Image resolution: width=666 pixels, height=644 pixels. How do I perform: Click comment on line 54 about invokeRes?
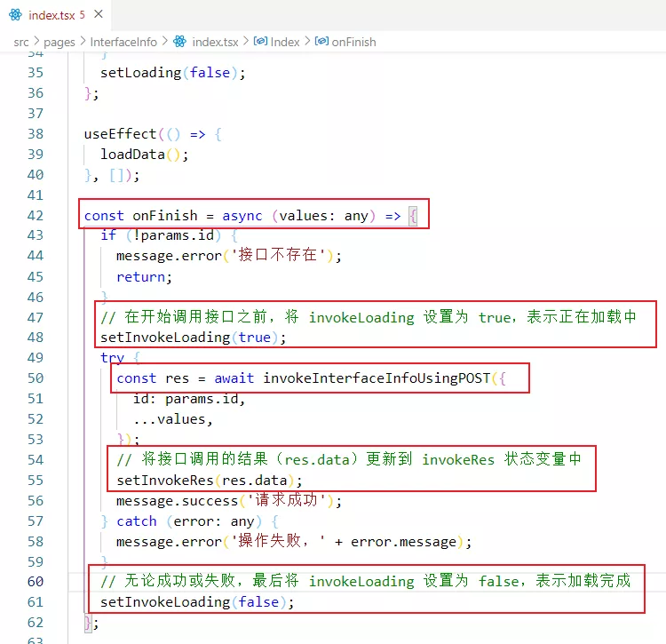tap(349, 459)
